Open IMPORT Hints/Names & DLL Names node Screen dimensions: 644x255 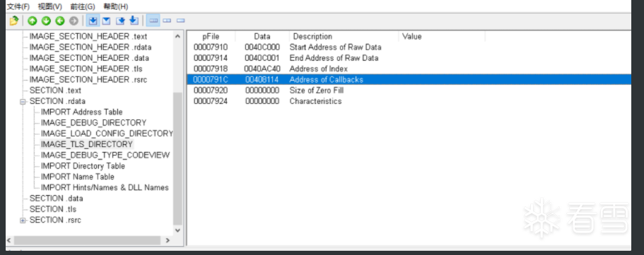(x=105, y=187)
